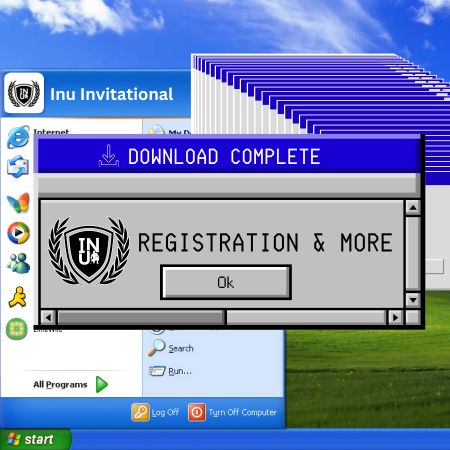Screen dimensions: 450x450
Task: Click Log Off button
Action: pos(155,412)
